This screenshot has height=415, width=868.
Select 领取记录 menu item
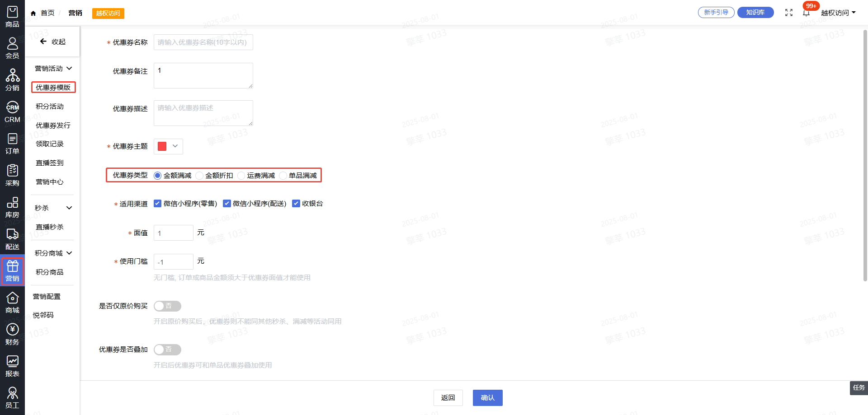50,144
